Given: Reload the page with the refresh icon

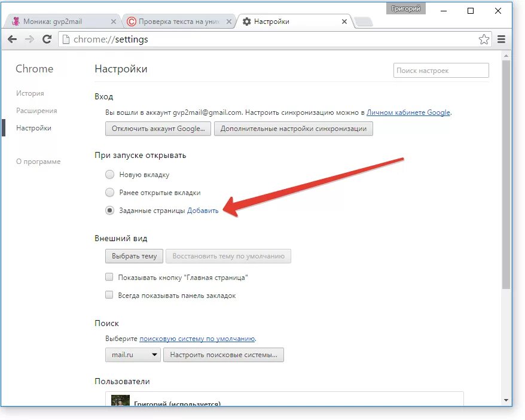Looking at the screenshot, I should (x=47, y=39).
